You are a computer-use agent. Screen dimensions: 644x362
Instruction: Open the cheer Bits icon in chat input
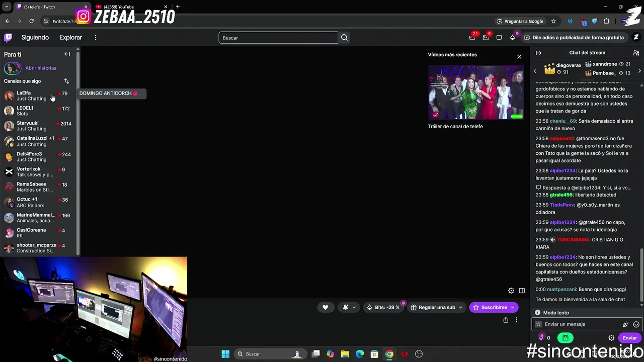tap(625, 324)
